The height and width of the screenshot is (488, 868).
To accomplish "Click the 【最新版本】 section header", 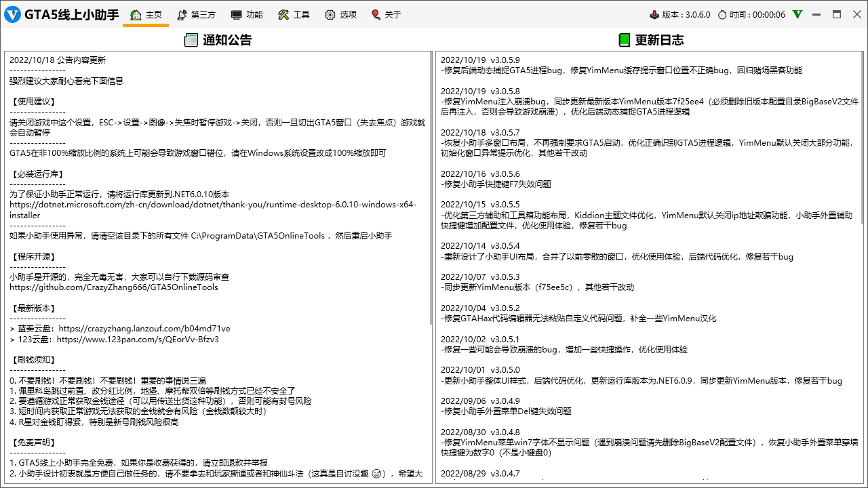I will (33, 308).
